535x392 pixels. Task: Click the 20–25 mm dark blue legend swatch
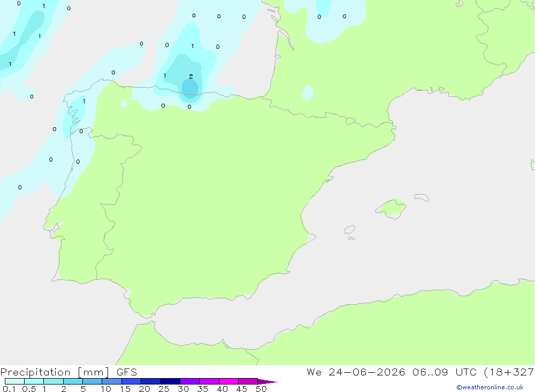pos(151,381)
